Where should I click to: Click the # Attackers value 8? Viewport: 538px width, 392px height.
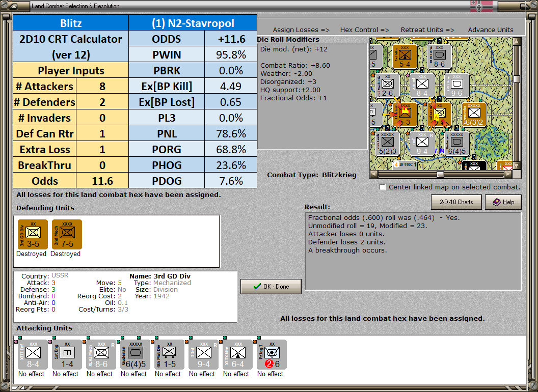coord(102,86)
